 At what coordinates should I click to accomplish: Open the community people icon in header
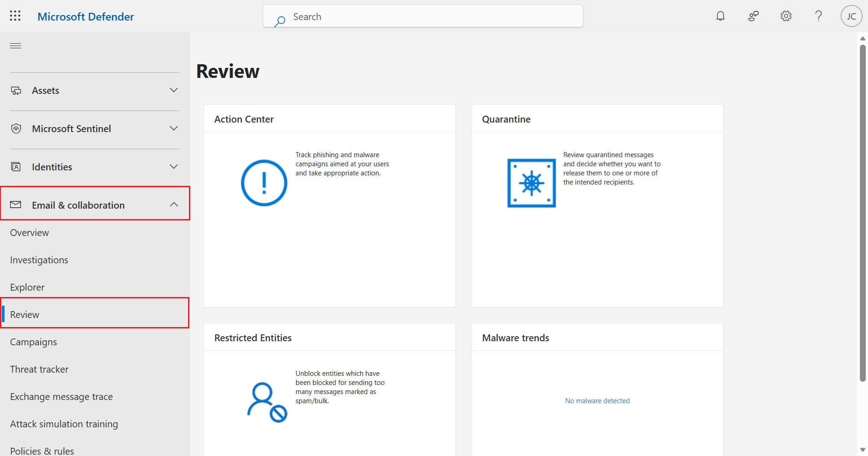tap(754, 16)
